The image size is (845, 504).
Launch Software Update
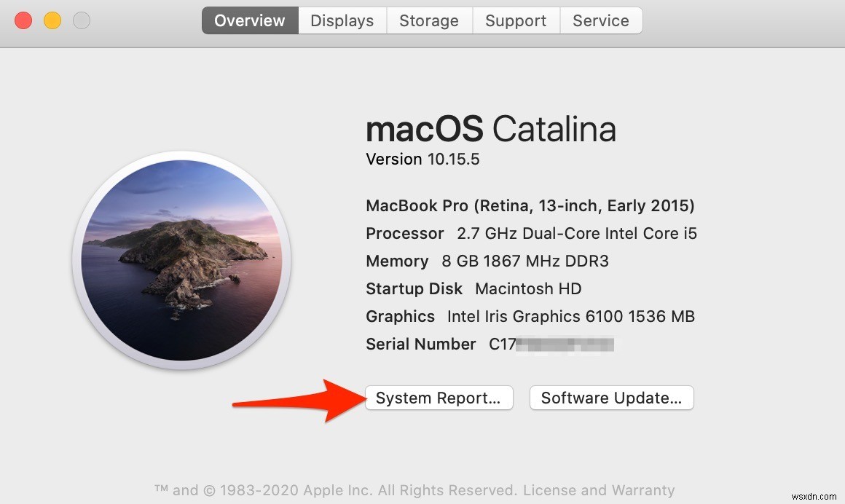point(611,398)
